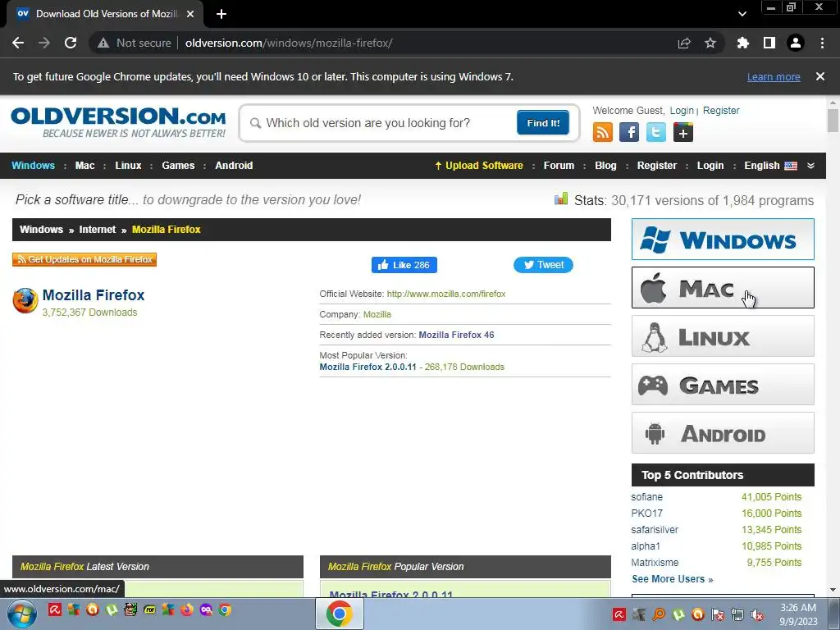840x630 pixels.
Task: Click the OLDVERSION.com logo
Action: (x=118, y=122)
